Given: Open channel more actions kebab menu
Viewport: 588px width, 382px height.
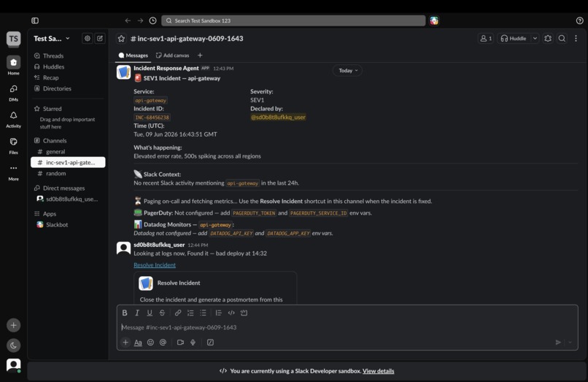Looking at the screenshot, I should (576, 38).
